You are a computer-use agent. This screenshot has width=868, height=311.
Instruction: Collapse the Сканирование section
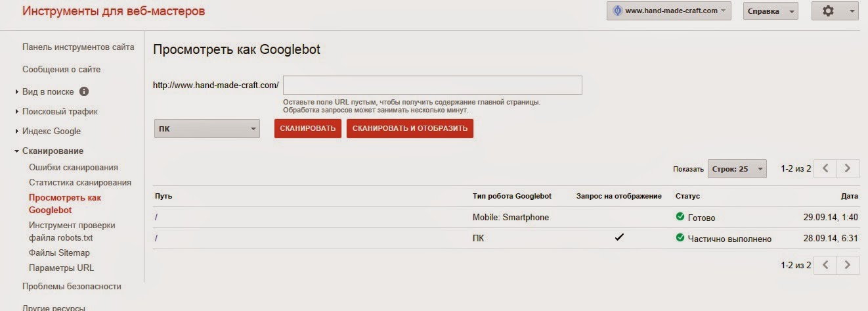53,151
